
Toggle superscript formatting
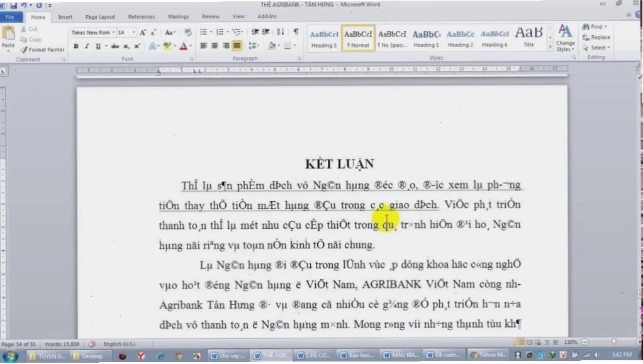(x=137, y=47)
